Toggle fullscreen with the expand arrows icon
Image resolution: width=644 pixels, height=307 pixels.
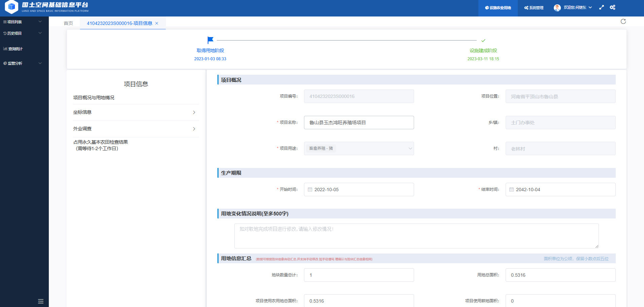[602, 7]
